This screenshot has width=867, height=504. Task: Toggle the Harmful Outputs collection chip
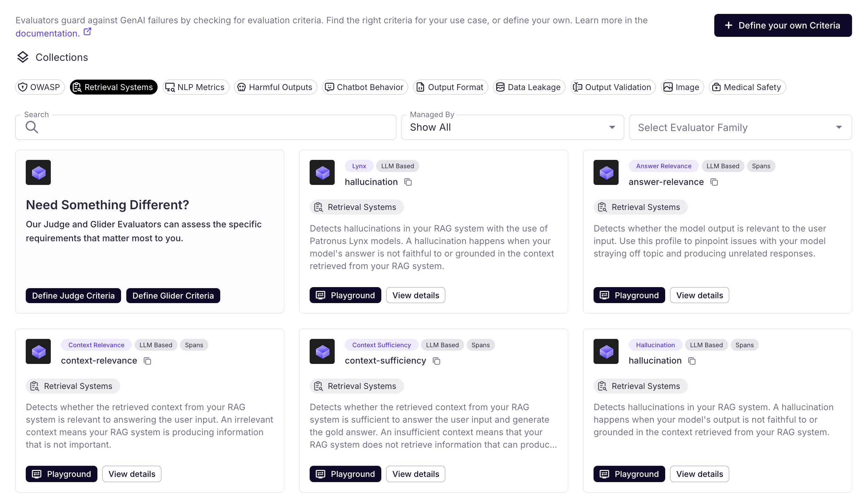point(276,87)
